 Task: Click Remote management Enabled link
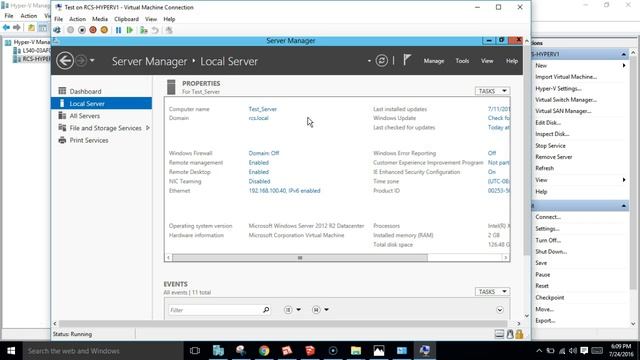(x=258, y=162)
